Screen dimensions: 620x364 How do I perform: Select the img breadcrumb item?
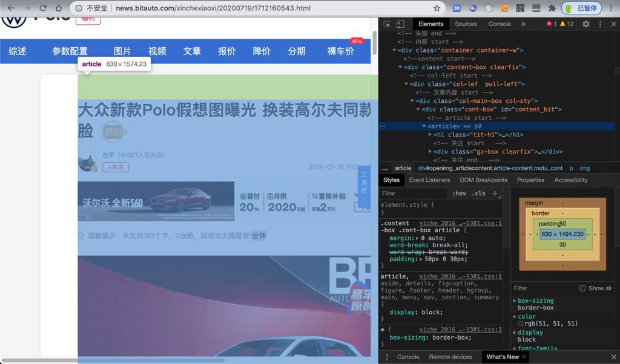coord(584,168)
